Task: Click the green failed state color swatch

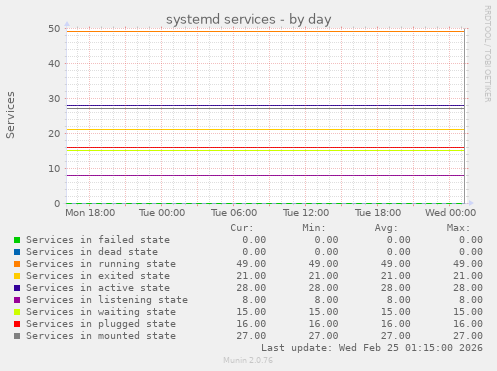Action: click(17, 240)
